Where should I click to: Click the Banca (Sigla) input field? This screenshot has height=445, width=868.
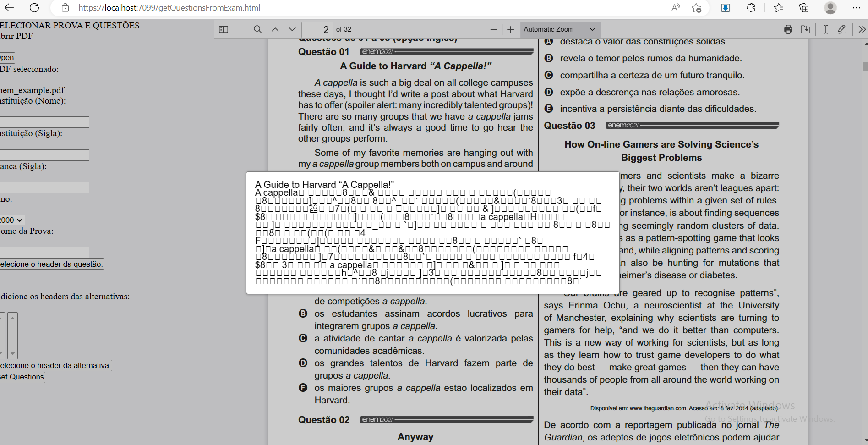pyautogui.click(x=44, y=187)
